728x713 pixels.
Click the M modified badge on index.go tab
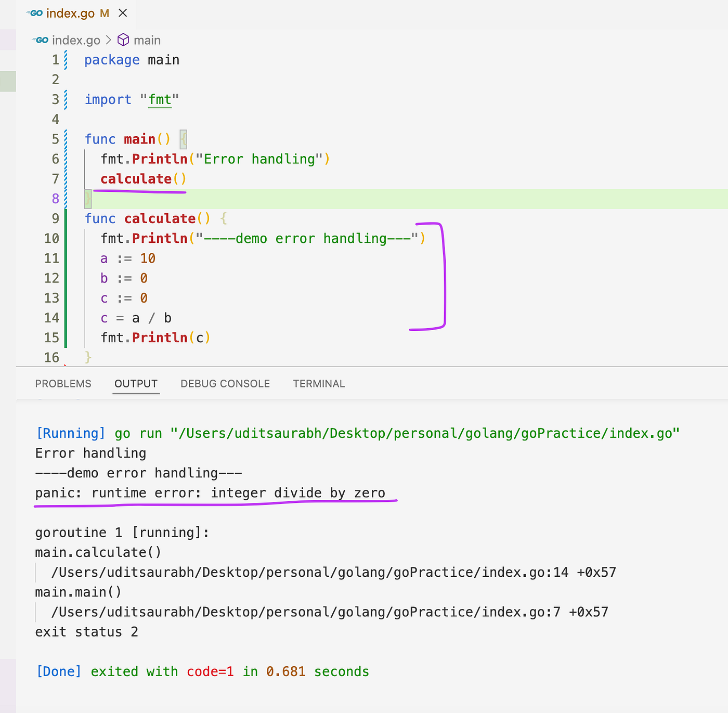pyautogui.click(x=105, y=13)
